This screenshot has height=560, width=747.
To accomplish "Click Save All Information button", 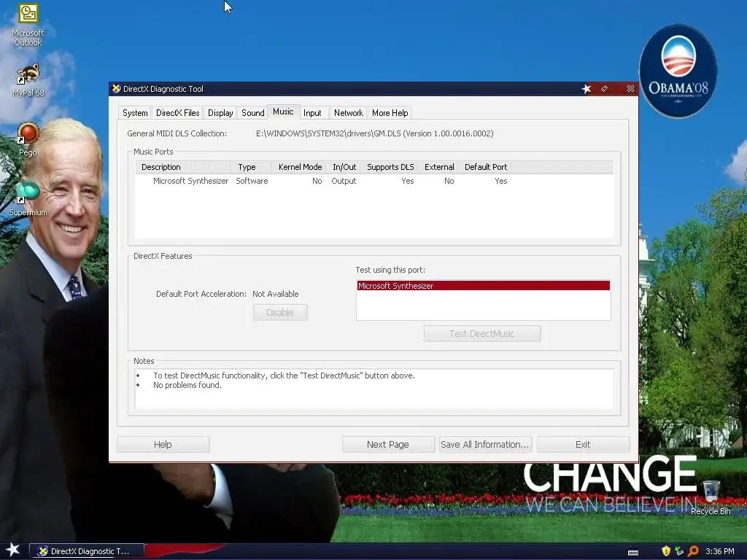I will [x=484, y=444].
